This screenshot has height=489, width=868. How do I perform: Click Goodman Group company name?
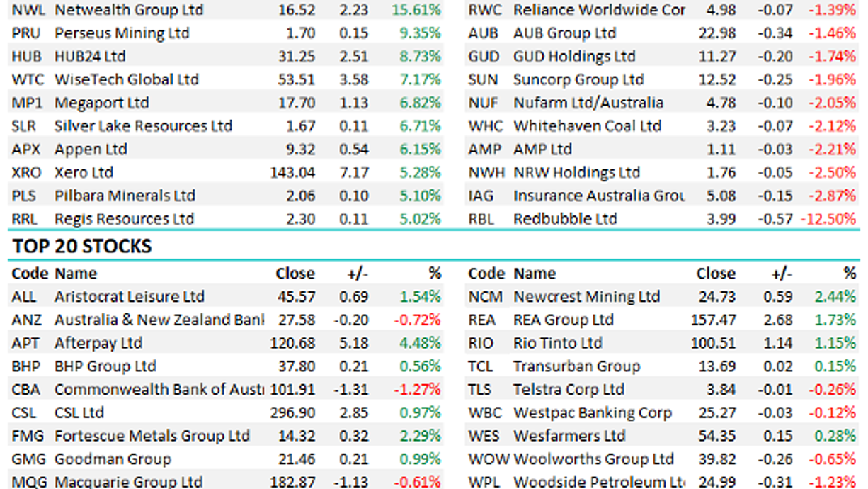(113, 459)
